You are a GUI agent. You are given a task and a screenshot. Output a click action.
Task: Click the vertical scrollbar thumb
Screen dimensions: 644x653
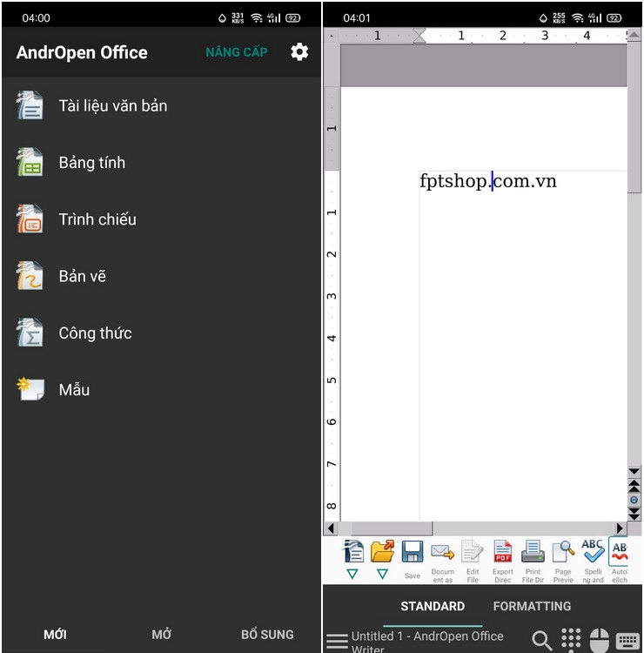point(634,117)
